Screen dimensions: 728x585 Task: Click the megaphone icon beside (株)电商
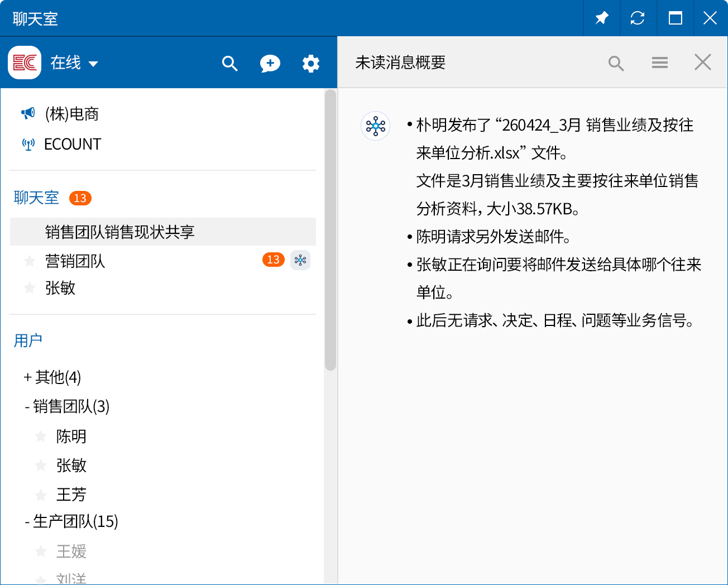[x=28, y=114]
